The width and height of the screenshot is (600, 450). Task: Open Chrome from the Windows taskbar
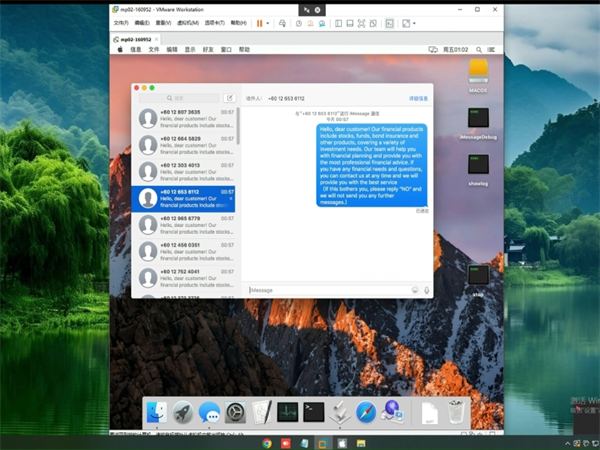point(268,442)
